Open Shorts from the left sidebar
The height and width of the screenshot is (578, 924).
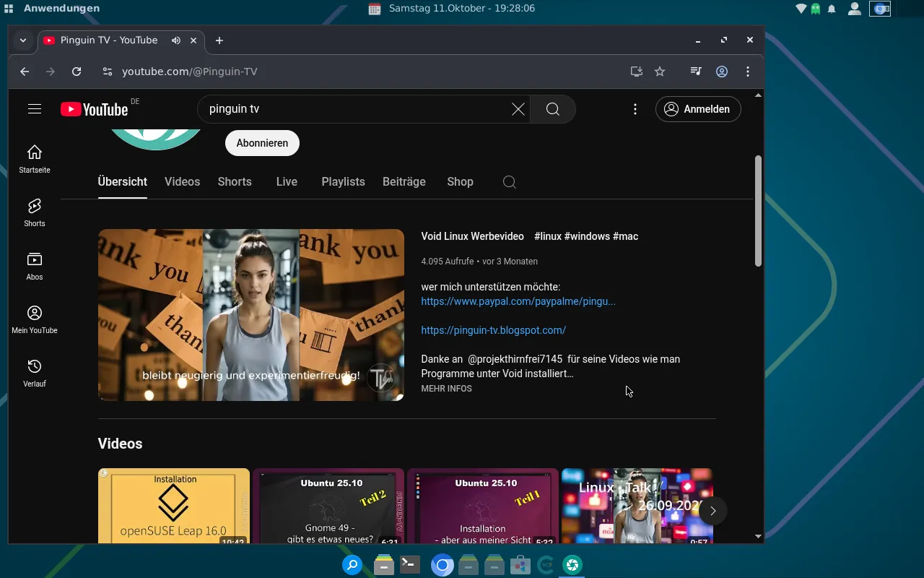[x=35, y=212]
